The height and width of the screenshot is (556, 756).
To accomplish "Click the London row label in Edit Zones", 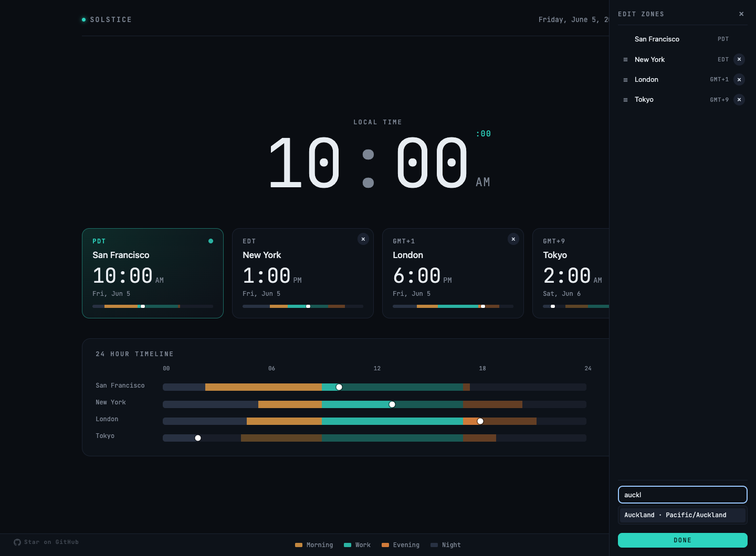I will point(646,80).
